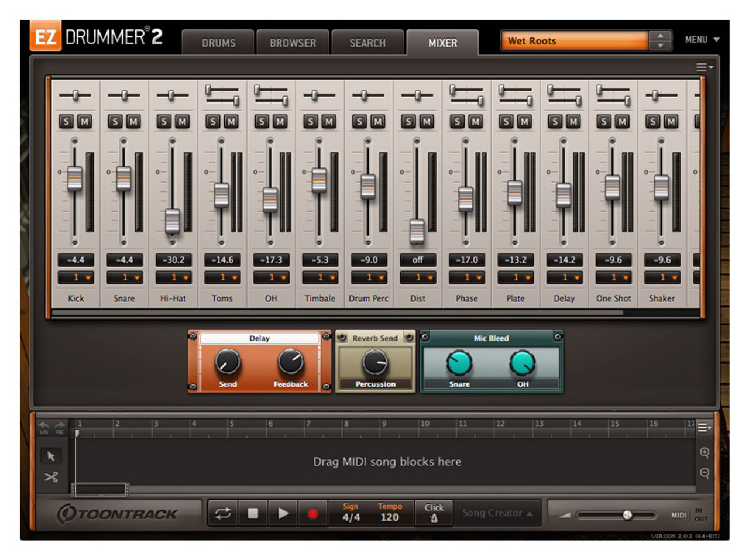Mute the Shaker channel
749x560 pixels.
pos(671,122)
